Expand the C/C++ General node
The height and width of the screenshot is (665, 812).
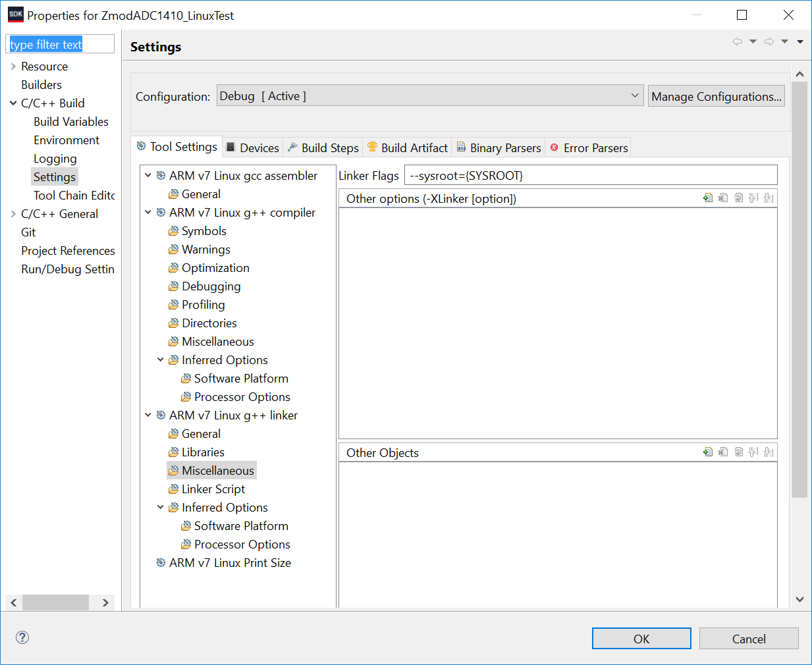click(x=13, y=213)
